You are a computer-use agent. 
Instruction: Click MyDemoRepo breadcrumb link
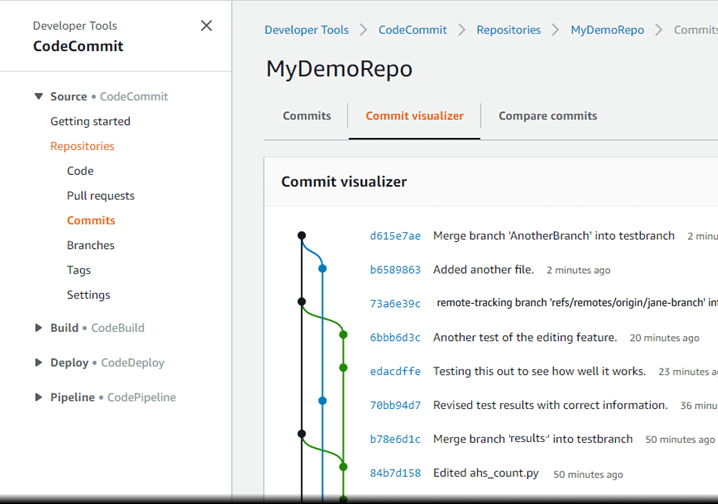tap(607, 30)
